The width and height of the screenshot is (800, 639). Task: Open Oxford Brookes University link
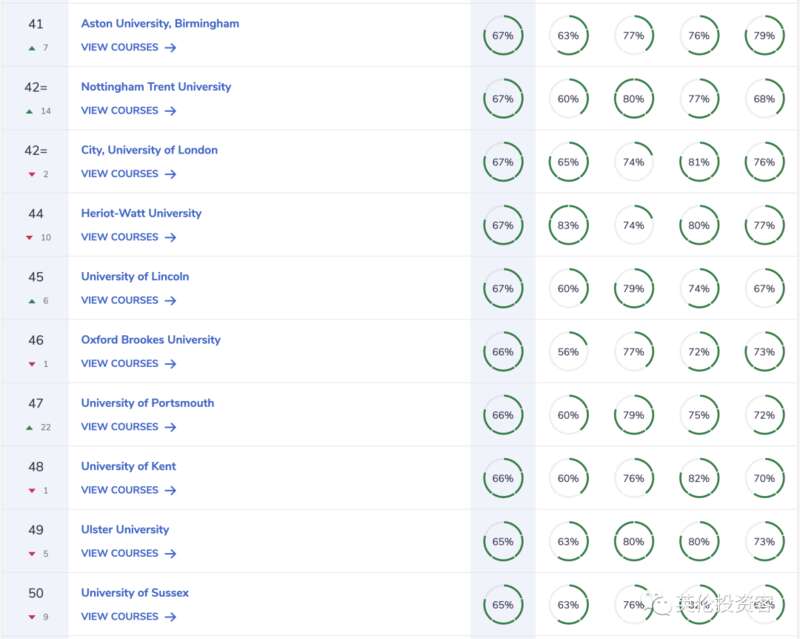point(151,340)
